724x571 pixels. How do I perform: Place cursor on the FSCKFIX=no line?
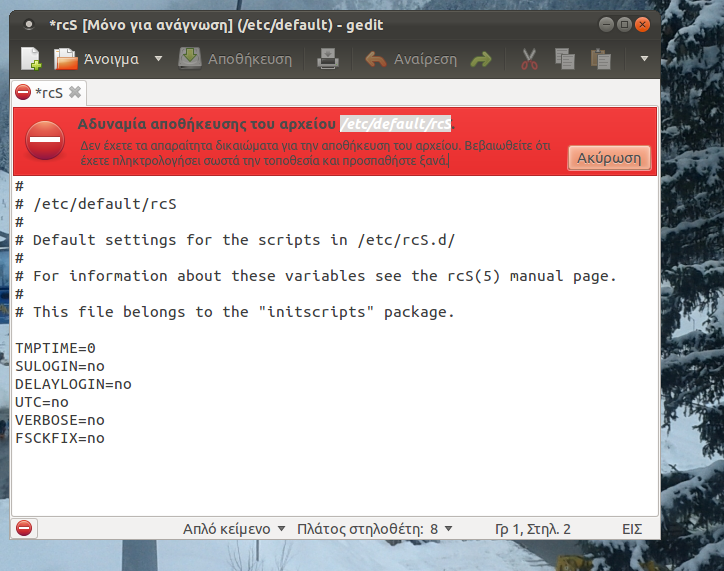pos(60,438)
